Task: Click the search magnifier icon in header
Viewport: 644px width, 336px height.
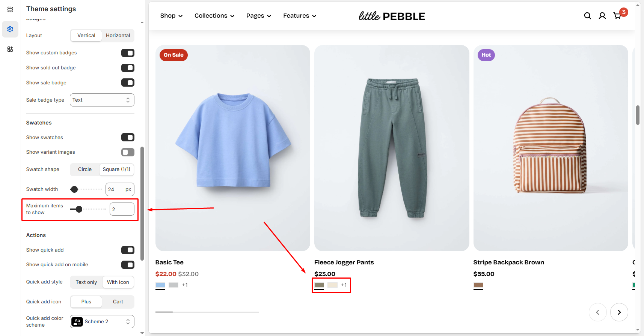Action: point(587,16)
